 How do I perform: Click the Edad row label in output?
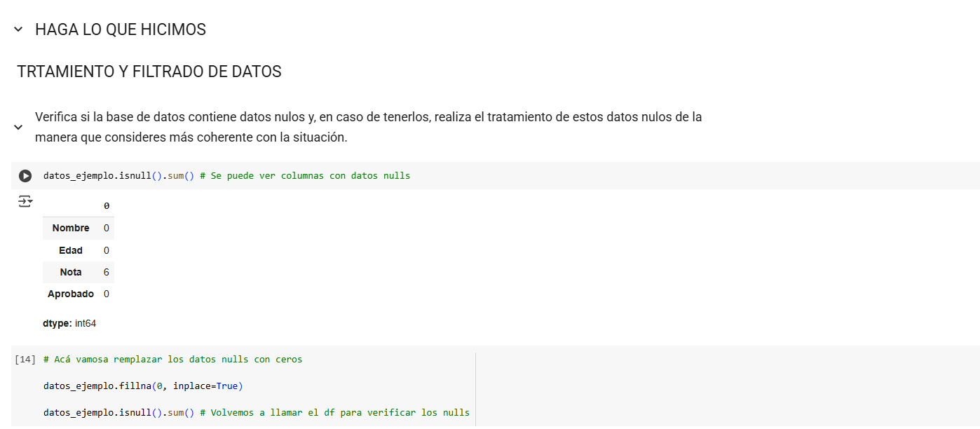[x=71, y=250]
